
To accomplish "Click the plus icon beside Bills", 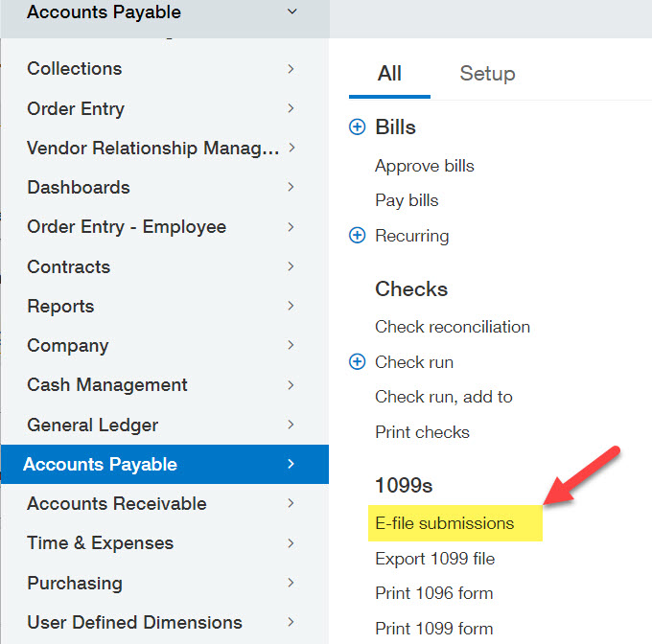I will click(x=358, y=127).
